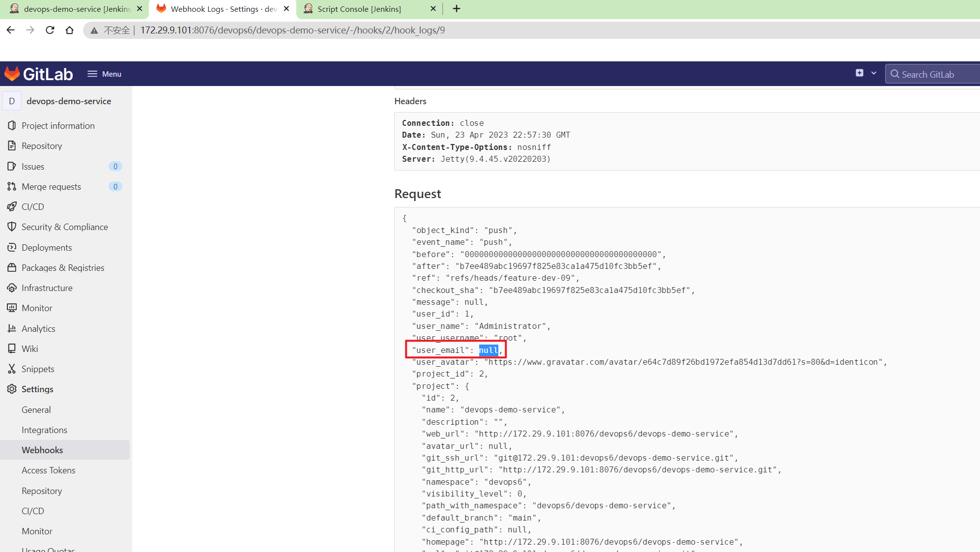
Task: Click the Repository file icon
Action: [12, 145]
